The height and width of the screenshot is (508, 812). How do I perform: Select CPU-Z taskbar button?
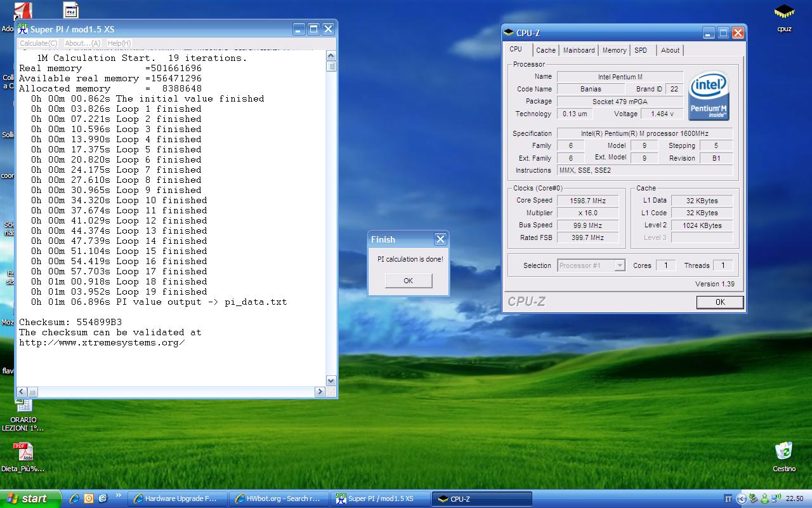point(483,499)
